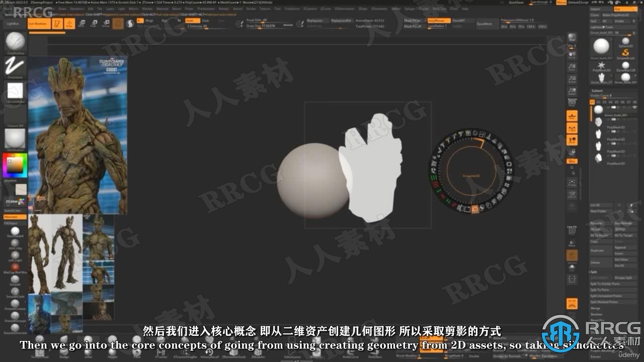
Task: Open the Edit menu
Action: [90, 9]
